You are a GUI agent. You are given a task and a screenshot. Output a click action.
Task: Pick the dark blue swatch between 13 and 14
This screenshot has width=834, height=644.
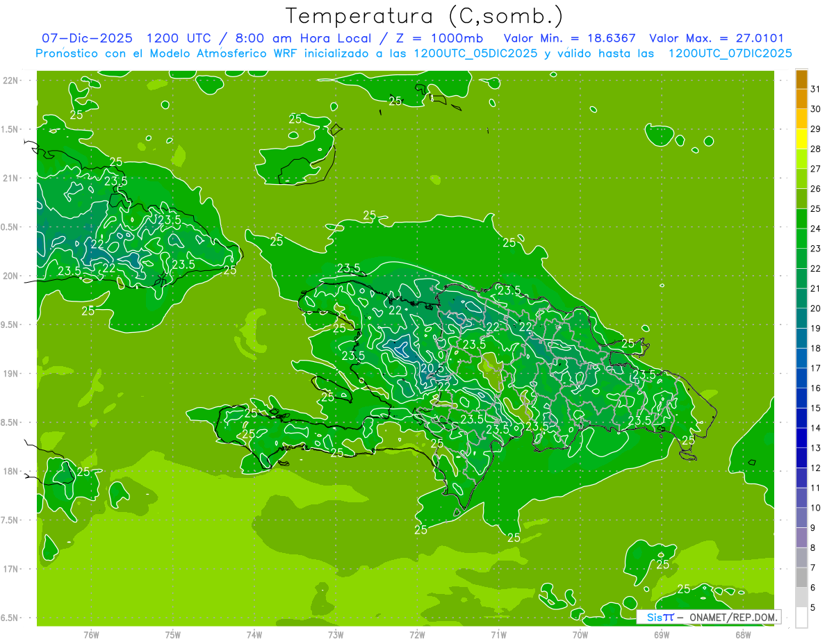(801, 438)
